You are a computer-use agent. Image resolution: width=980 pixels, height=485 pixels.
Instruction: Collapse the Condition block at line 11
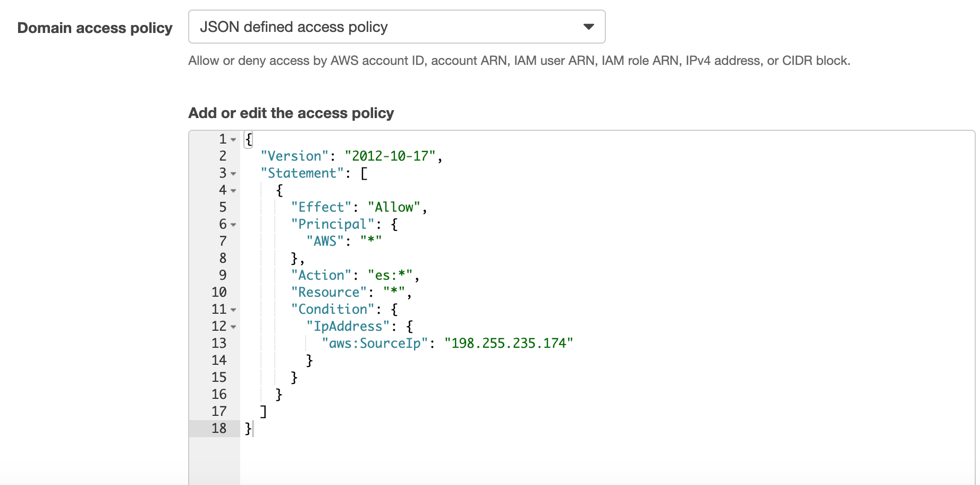[x=233, y=310]
